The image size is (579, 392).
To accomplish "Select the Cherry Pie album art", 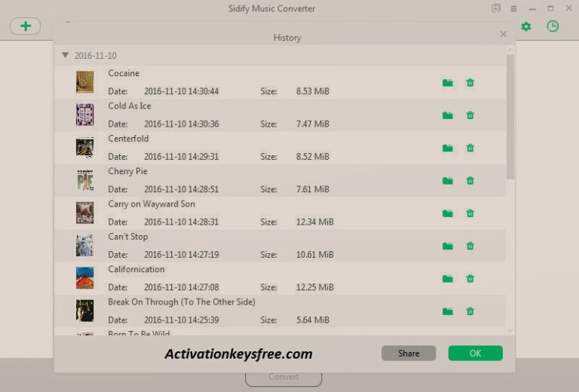I will (84, 179).
